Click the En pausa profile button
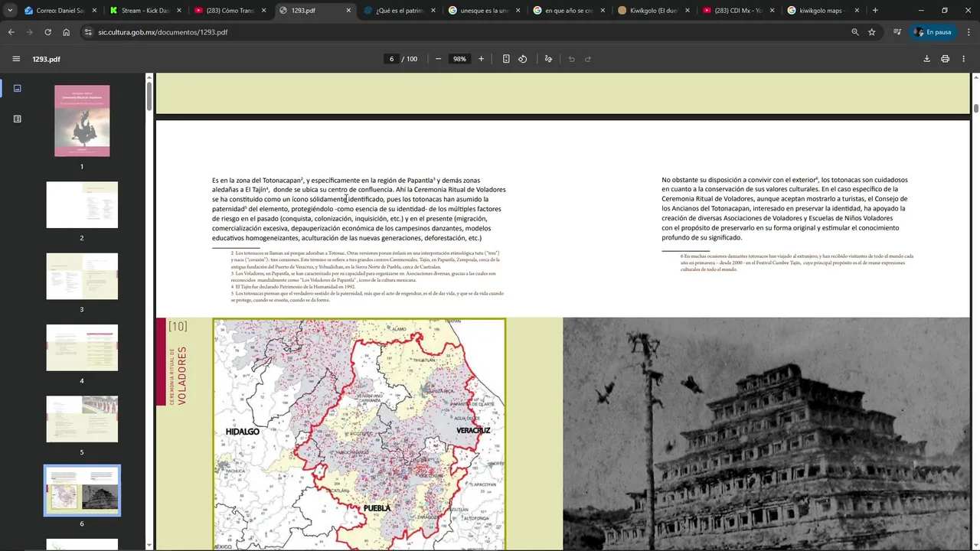 (x=933, y=32)
